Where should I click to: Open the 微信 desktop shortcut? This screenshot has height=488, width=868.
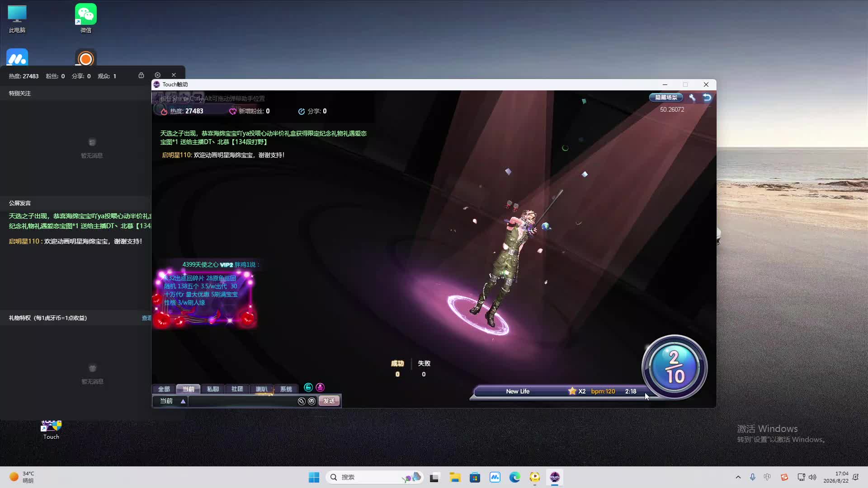coord(86,18)
